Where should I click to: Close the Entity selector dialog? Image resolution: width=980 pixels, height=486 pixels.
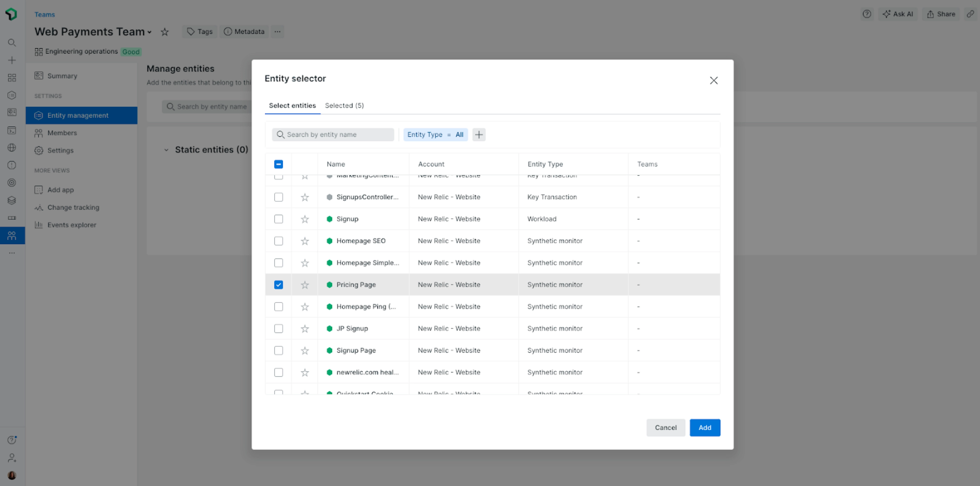pos(713,80)
